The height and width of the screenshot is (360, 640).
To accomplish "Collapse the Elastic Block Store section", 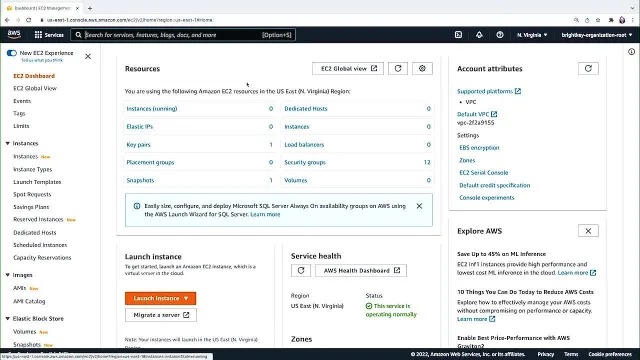I will tap(8, 318).
